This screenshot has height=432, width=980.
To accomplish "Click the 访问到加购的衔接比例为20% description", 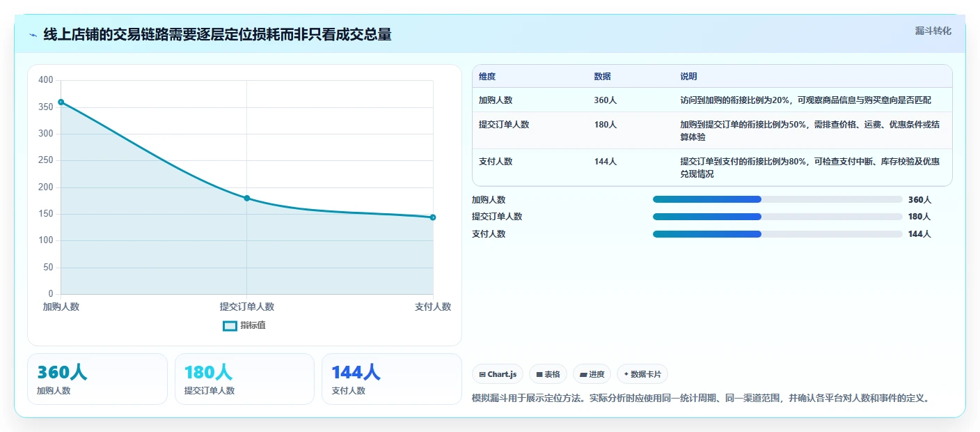I will coord(805,100).
